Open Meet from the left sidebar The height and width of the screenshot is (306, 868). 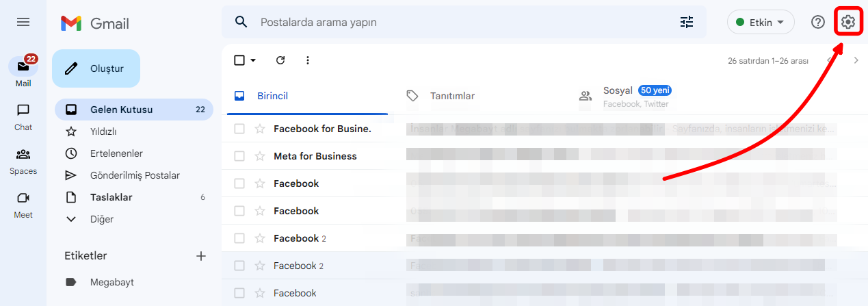pos(23,204)
